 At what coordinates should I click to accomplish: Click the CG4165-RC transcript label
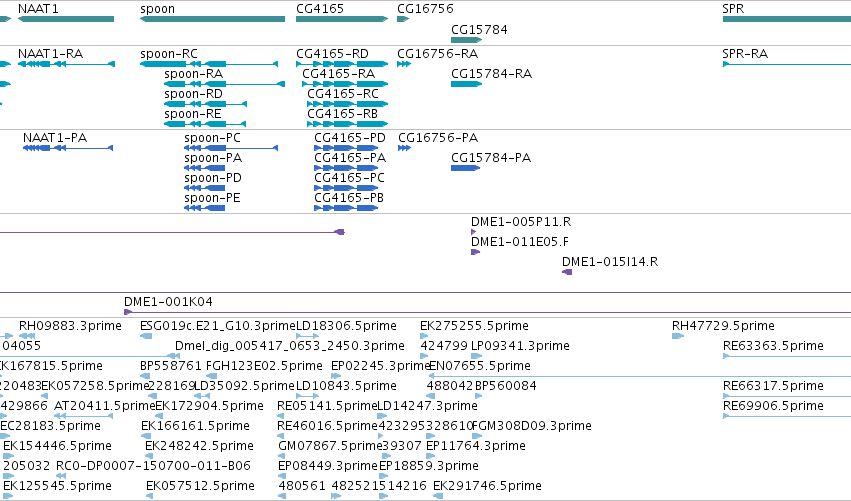343,94
